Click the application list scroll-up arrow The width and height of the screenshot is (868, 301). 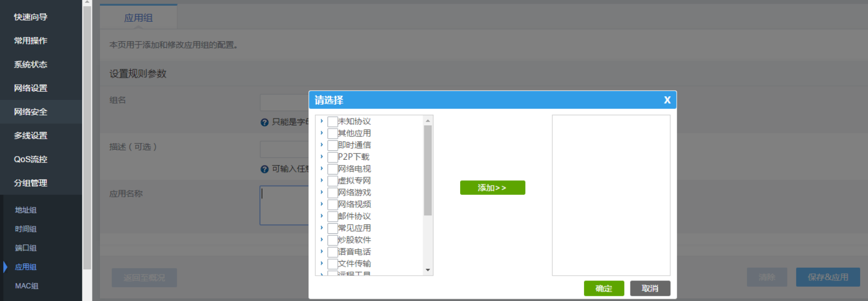point(428,121)
